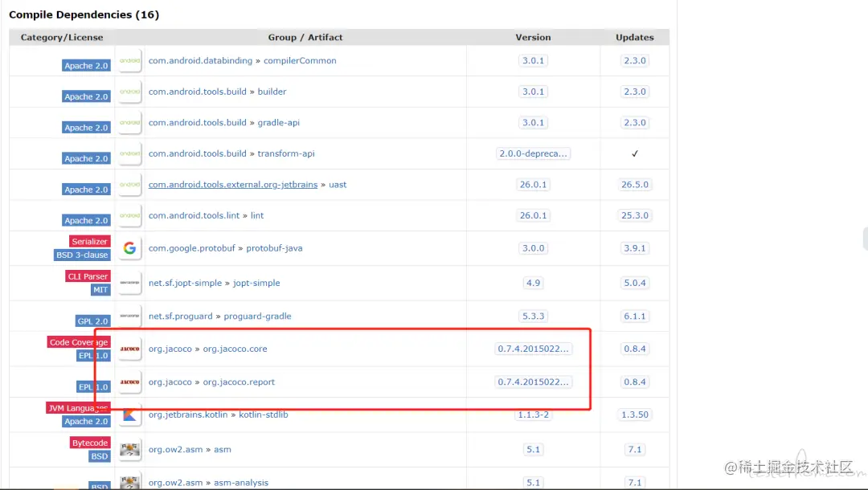Open version 5.3.3 of proguard-gradle
This screenshot has width=868, height=490.
tap(533, 316)
